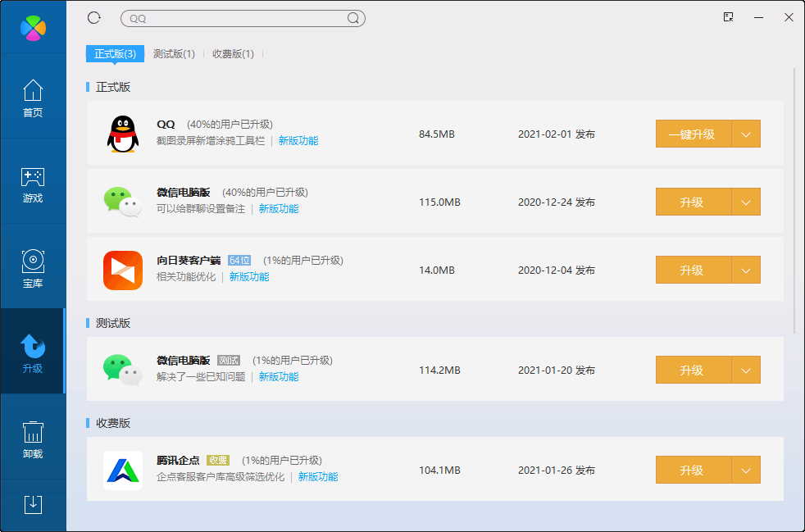This screenshot has width=805, height=532.
Task: Click the QQ penguin app icon
Action: 123,134
